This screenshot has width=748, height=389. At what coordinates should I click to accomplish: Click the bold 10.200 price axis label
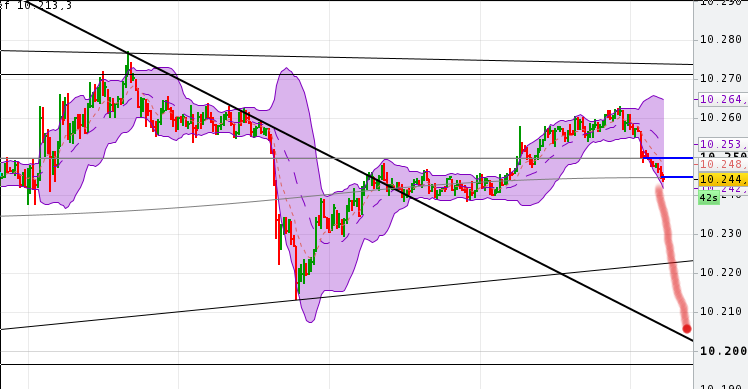[723, 351]
